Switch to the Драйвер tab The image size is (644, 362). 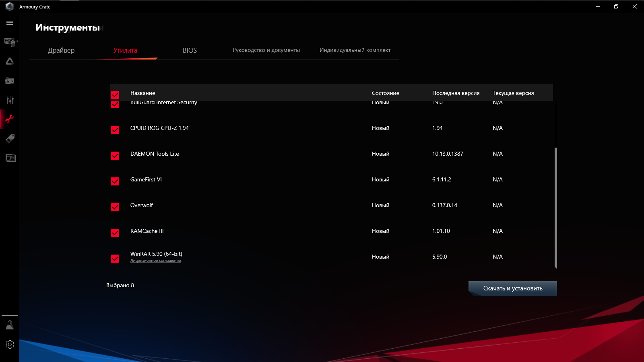click(61, 50)
